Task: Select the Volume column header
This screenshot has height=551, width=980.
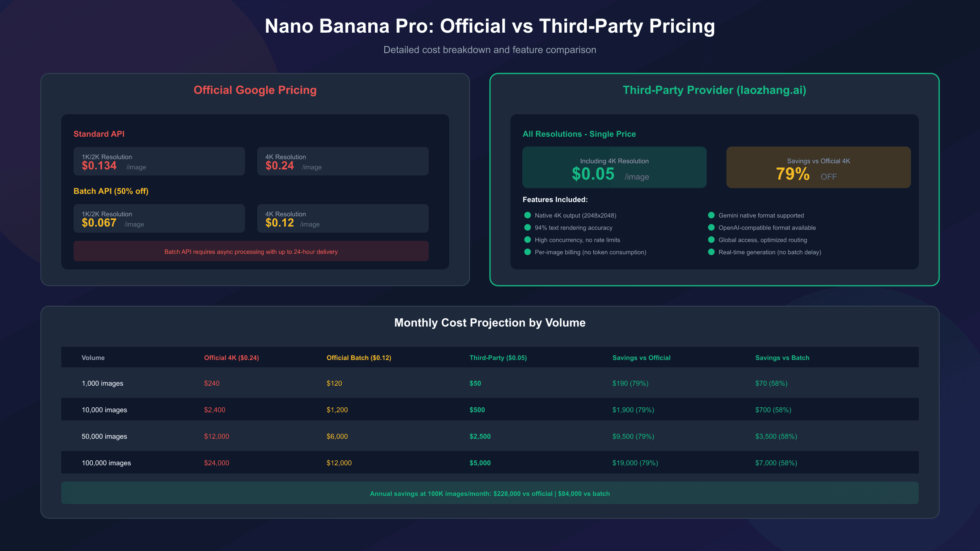Action: 93,358
